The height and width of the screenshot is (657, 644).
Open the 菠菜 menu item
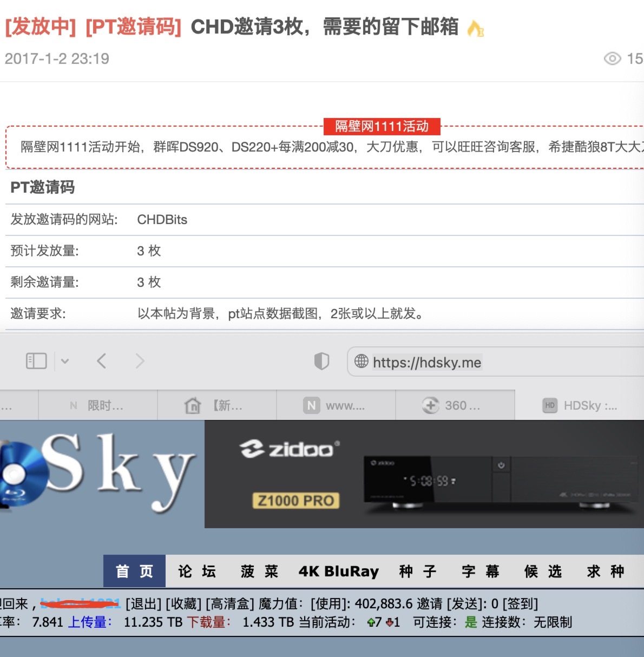pyautogui.click(x=259, y=571)
